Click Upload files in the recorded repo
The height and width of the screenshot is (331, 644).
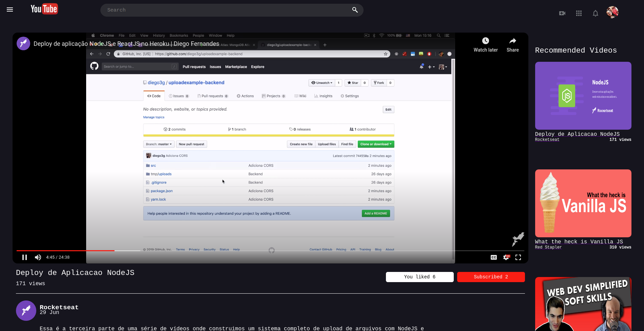327,144
